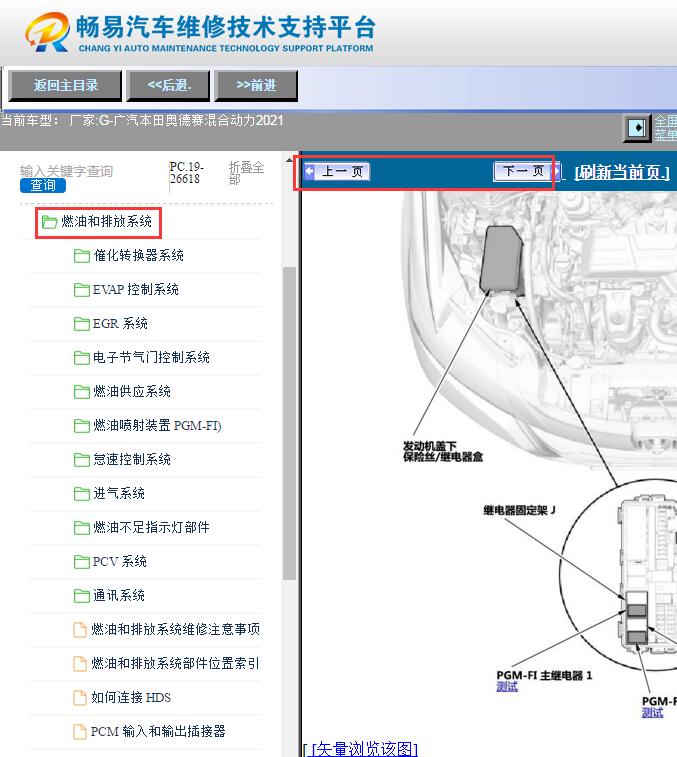This screenshot has height=757, width=677.
Task: Go to previous page with 上一页
Action: [x=337, y=171]
